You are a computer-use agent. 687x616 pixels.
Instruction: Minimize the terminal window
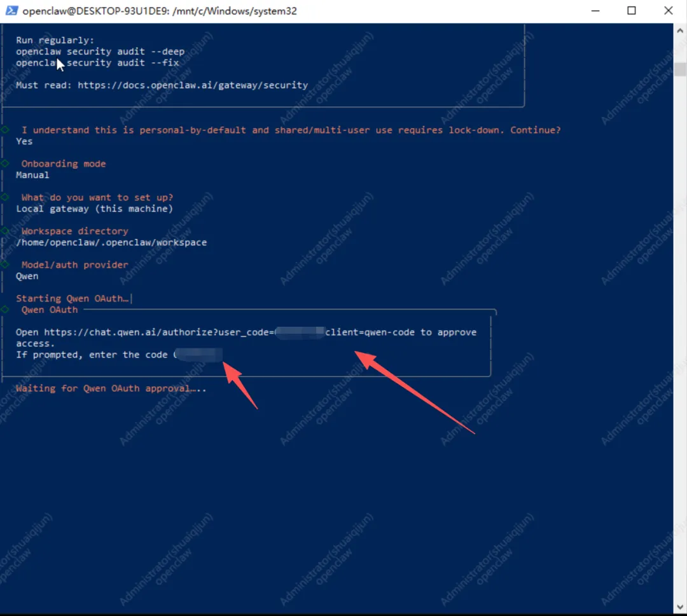click(x=595, y=11)
